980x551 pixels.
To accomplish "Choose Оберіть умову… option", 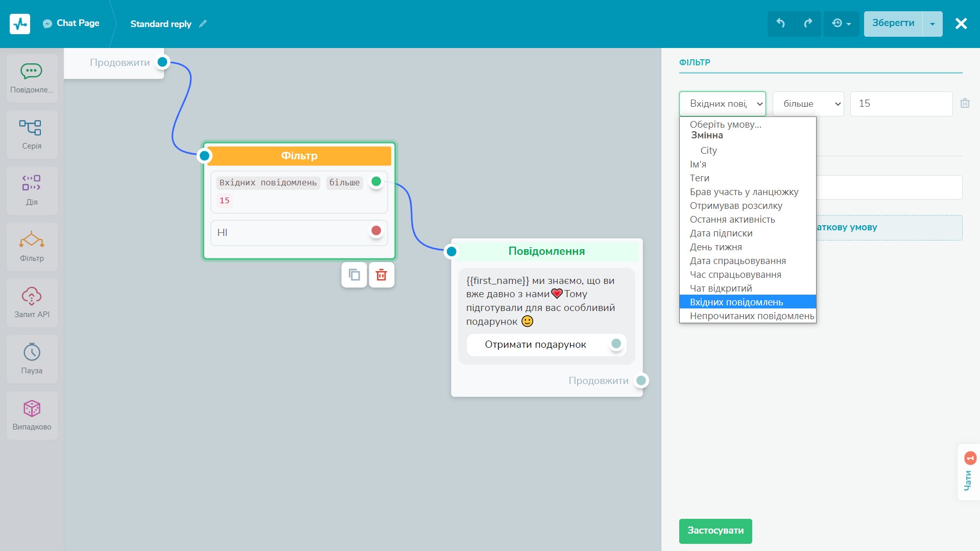I will pos(748,124).
